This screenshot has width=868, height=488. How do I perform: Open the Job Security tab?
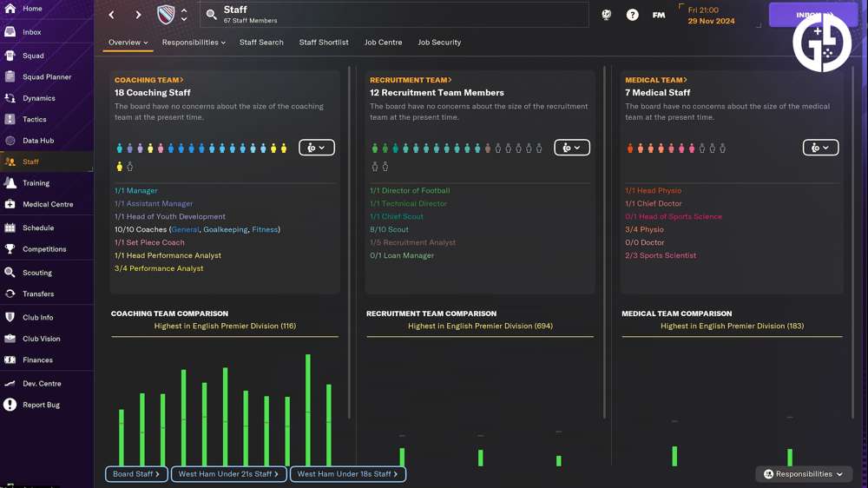point(439,43)
